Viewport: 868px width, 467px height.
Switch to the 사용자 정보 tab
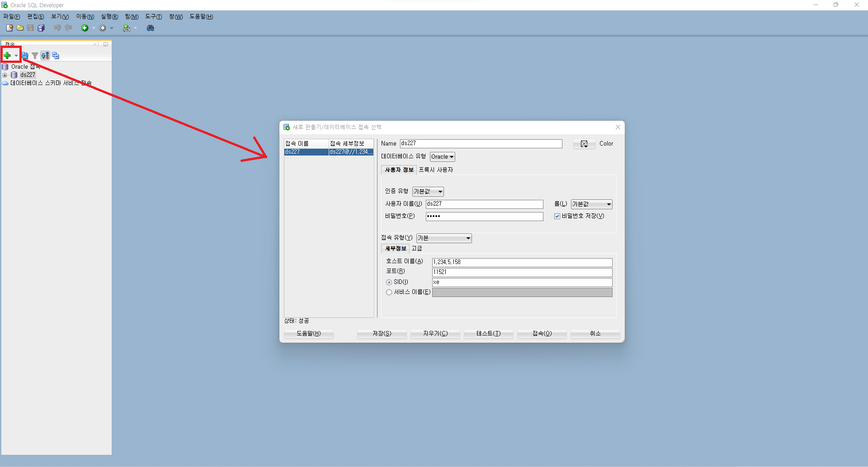pos(399,170)
